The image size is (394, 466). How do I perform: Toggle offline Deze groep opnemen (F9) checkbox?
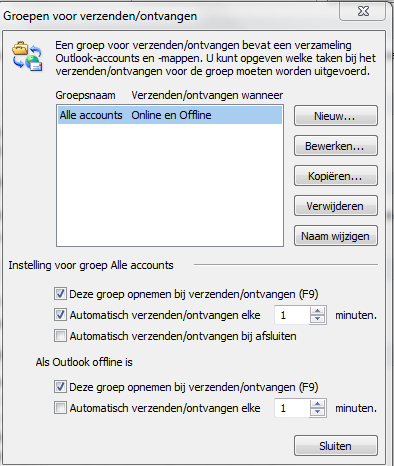tap(60, 387)
